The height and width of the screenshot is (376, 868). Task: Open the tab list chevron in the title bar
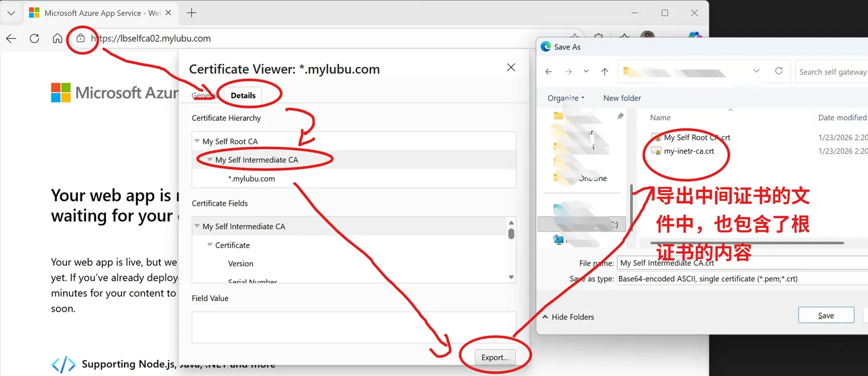pos(11,13)
